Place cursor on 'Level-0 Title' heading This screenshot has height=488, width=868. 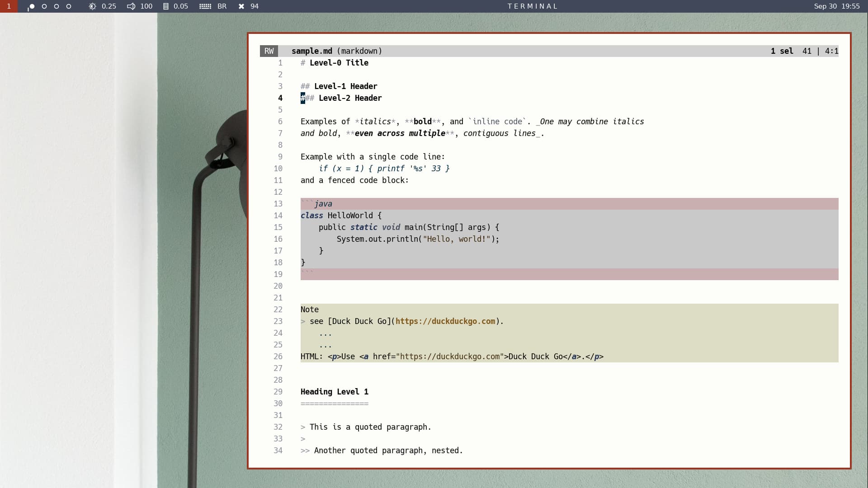coord(339,63)
